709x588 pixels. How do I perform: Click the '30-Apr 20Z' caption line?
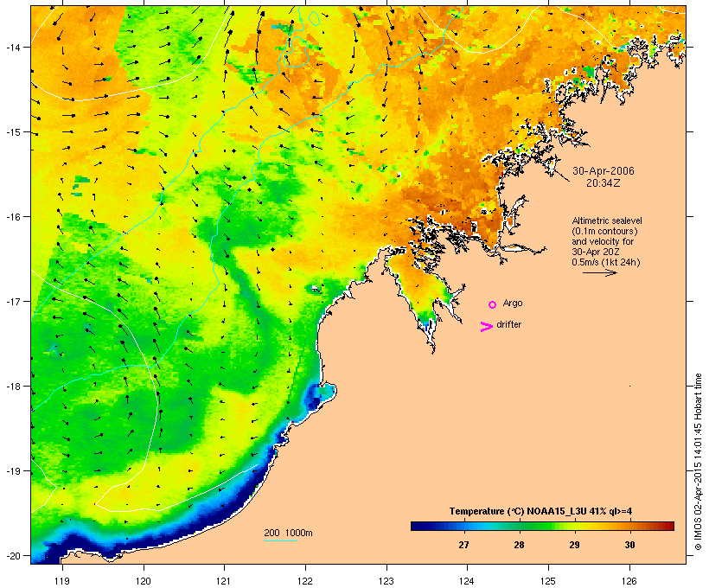click(x=596, y=252)
